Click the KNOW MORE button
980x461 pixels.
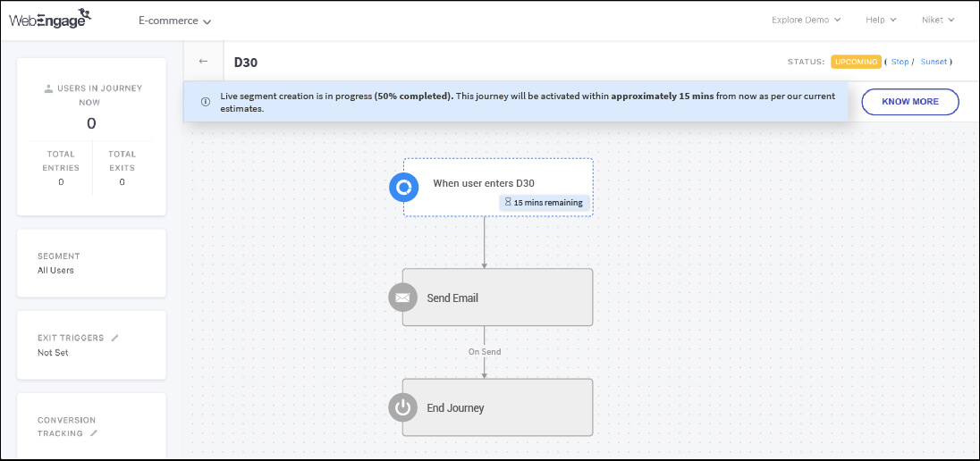pyautogui.click(x=909, y=102)
